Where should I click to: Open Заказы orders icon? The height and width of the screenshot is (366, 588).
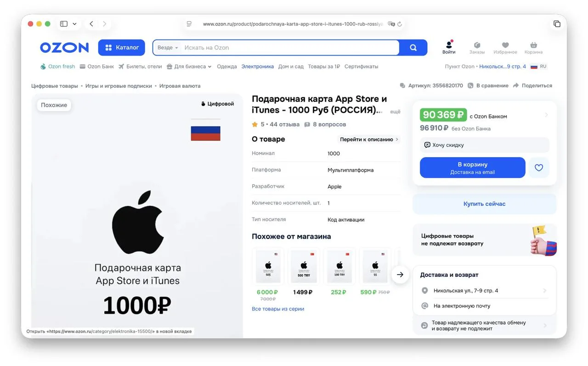coord(477,47)
